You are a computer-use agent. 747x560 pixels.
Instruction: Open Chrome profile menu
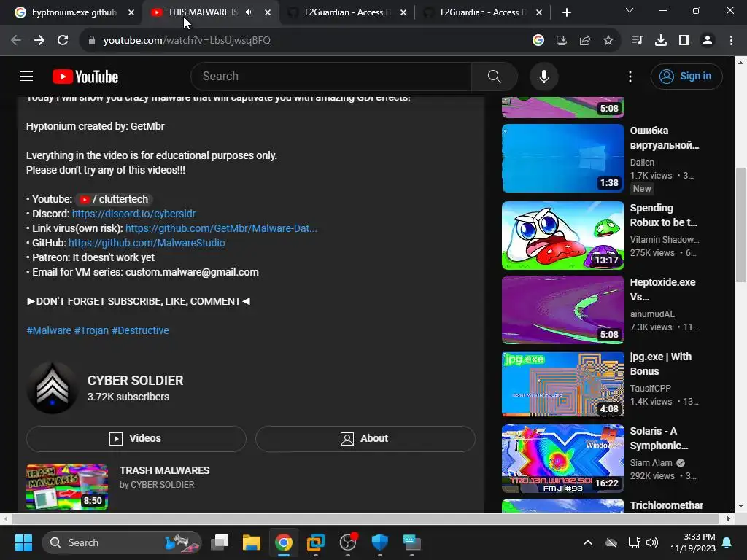(x=708, y=41)
